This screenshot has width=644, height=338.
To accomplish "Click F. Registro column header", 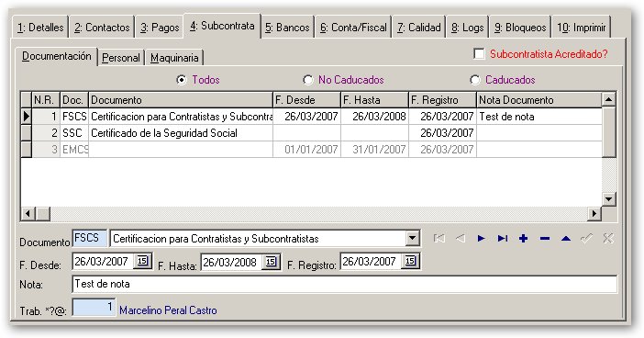I will 442,100.
